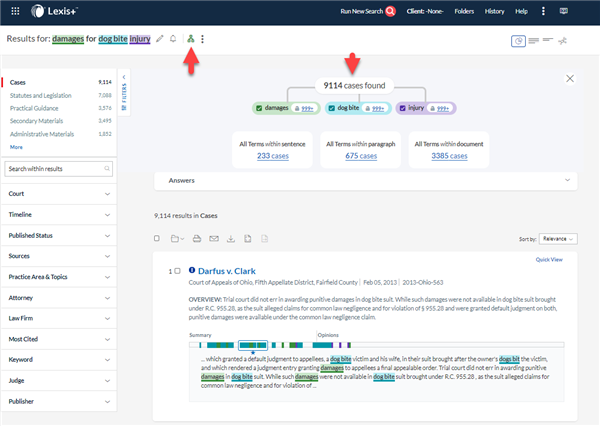Screen dimensions: 600x426
Task: Open the 3385 cases within document link
Action: tap(449, 156)
